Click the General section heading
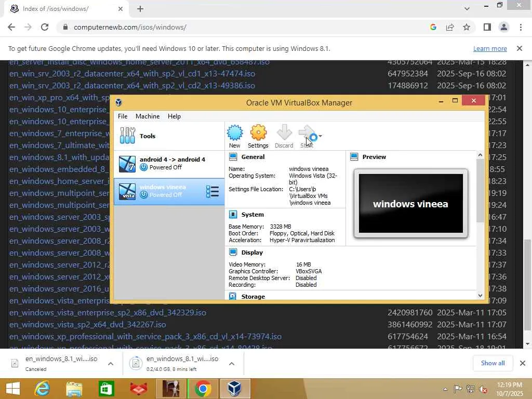This screenshot has width=532, height=399. click(x=253, y=157)
